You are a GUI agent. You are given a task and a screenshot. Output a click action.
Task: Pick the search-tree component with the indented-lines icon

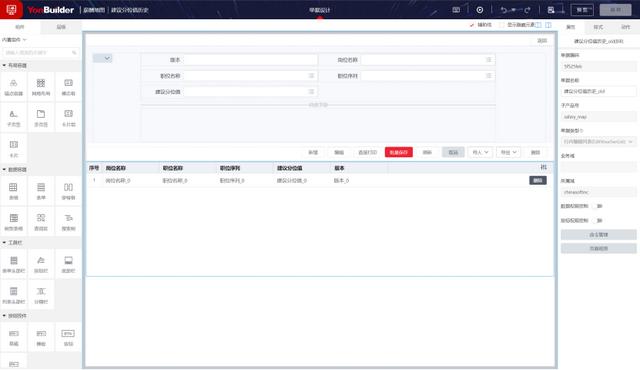[68, 222]
